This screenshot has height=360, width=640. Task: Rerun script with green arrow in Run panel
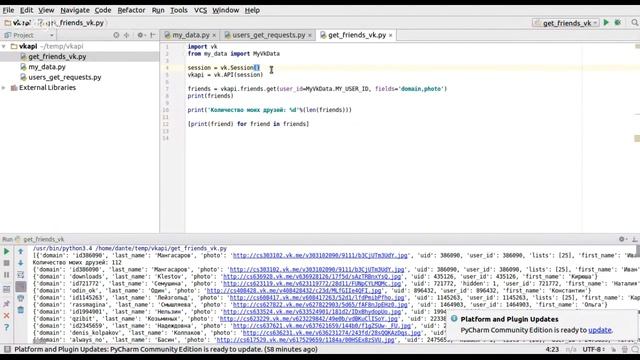pyautogui.click(x=7, y=252)
